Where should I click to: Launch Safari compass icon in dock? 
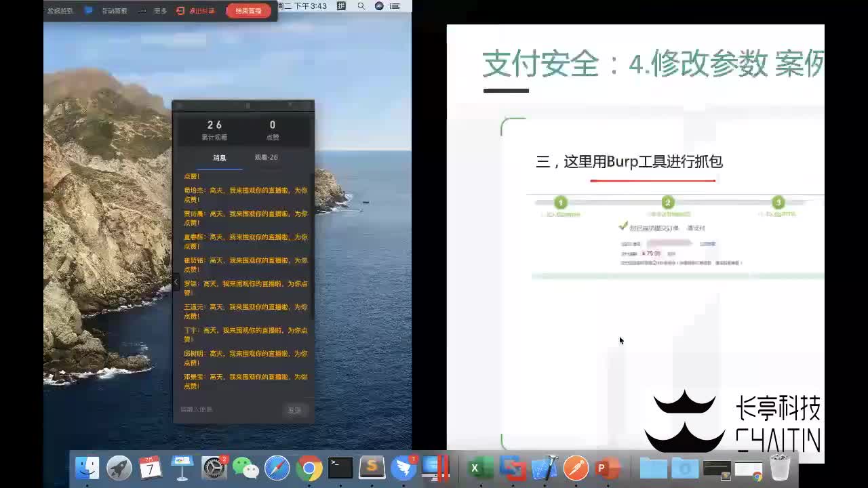coord(277,468)
